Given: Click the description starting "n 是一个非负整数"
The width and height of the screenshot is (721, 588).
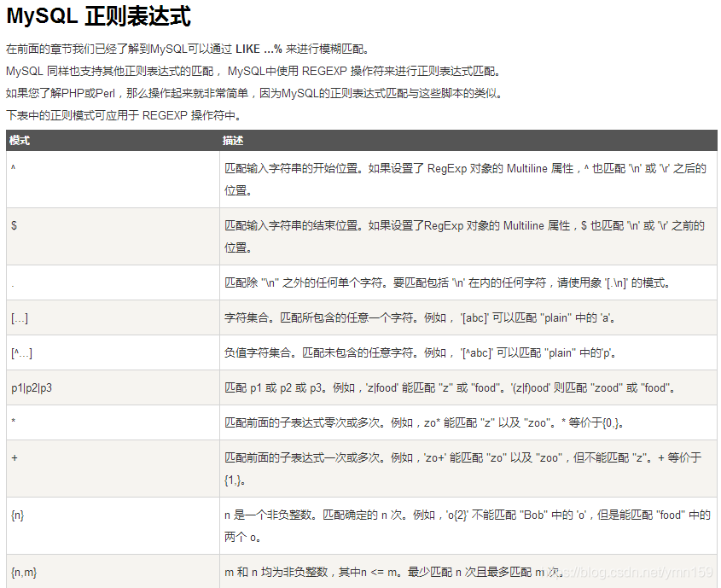Looking at the screenshot, I should [468, 526].
